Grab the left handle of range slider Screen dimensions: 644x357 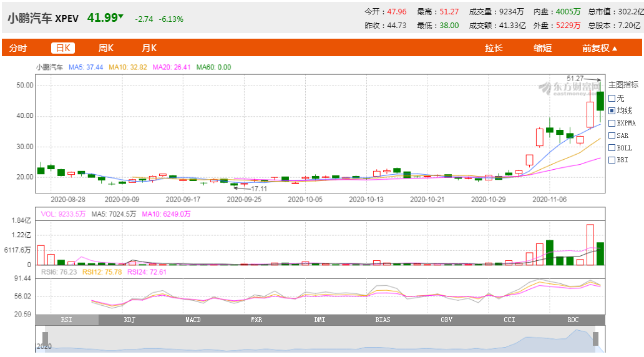click(45, 339)
